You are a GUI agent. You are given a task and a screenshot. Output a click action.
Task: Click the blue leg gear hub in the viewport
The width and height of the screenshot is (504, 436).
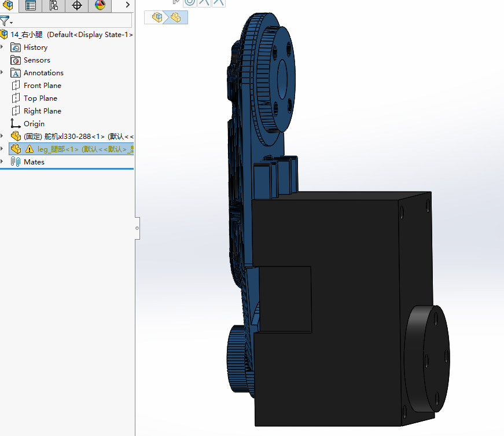click(276, 80)
